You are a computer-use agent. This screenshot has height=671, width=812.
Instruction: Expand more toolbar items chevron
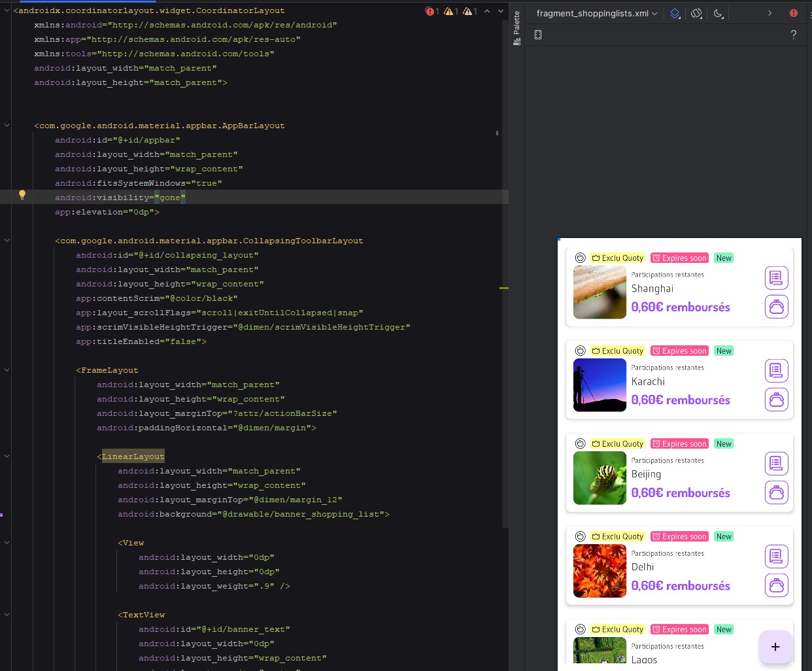tap(770, 13)
